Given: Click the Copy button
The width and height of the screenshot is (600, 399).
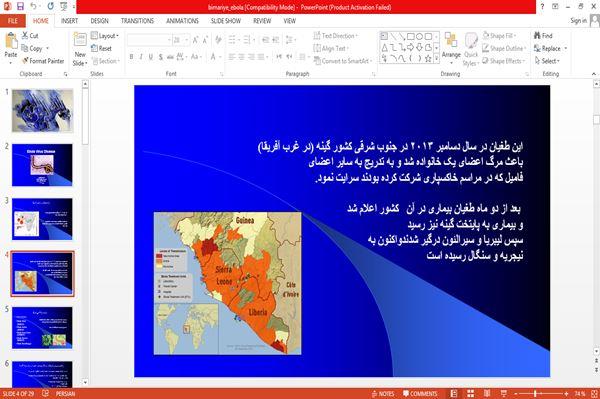Looking at the screenshot, I should pyautogui.click(x=32, y=48).
